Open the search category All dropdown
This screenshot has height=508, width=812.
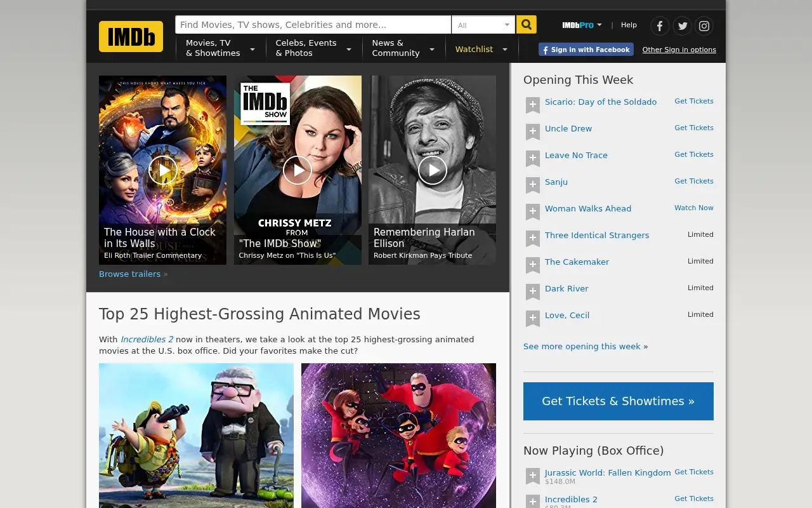click(483, 25)
